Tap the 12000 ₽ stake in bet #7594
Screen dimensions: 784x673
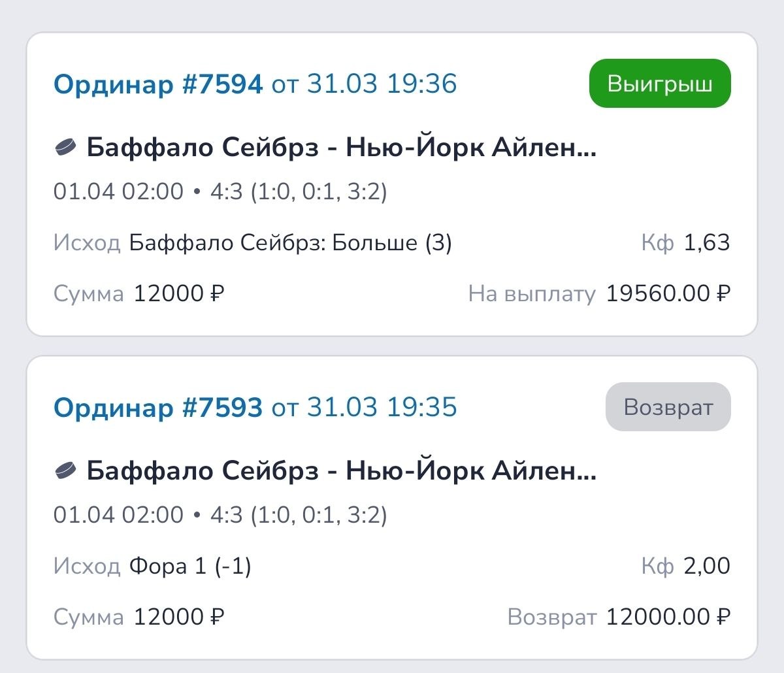tap(179, 294)
